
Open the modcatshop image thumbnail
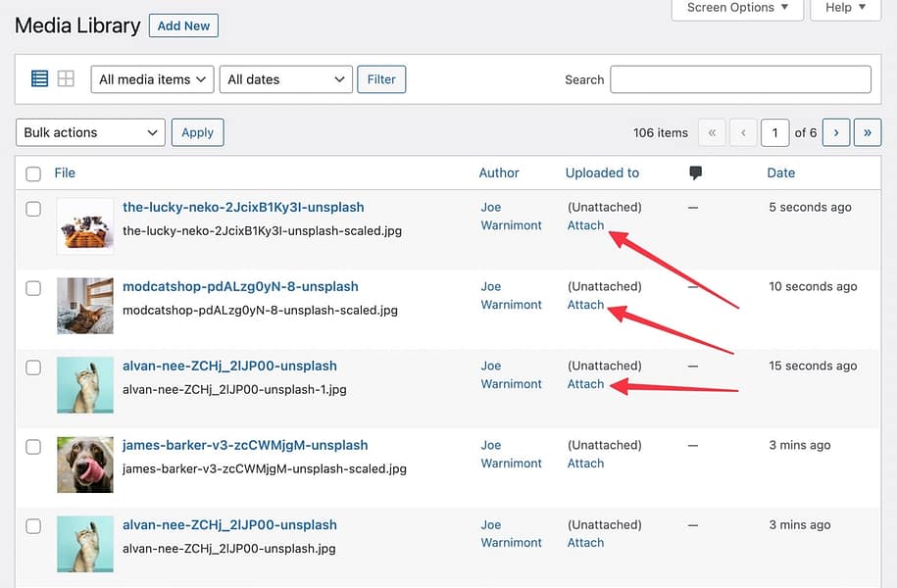pos(84,305)
